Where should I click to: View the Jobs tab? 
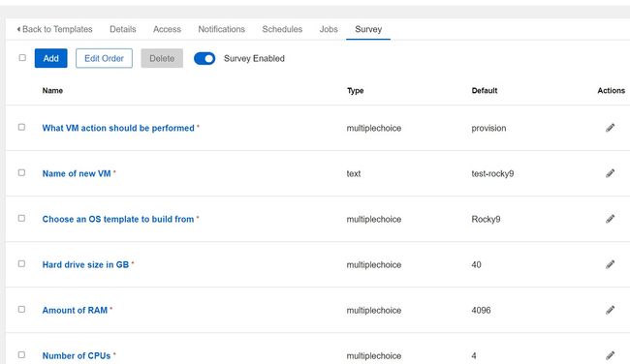(329, 29)
